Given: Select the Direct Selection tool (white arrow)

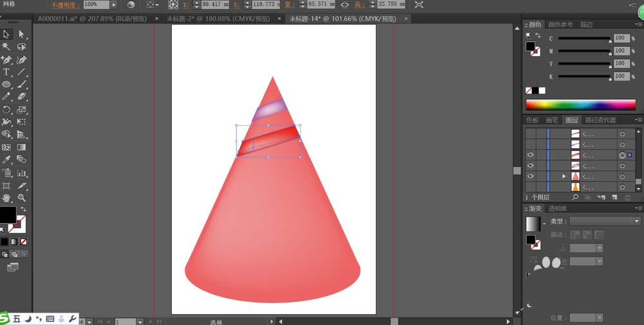Looking at the screenshot, I should point(21,34).
